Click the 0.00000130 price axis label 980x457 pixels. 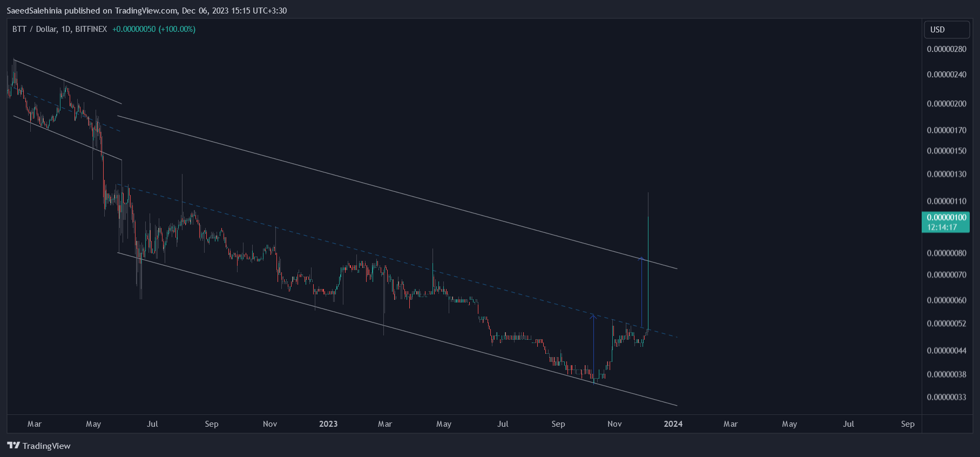[947, 174]
